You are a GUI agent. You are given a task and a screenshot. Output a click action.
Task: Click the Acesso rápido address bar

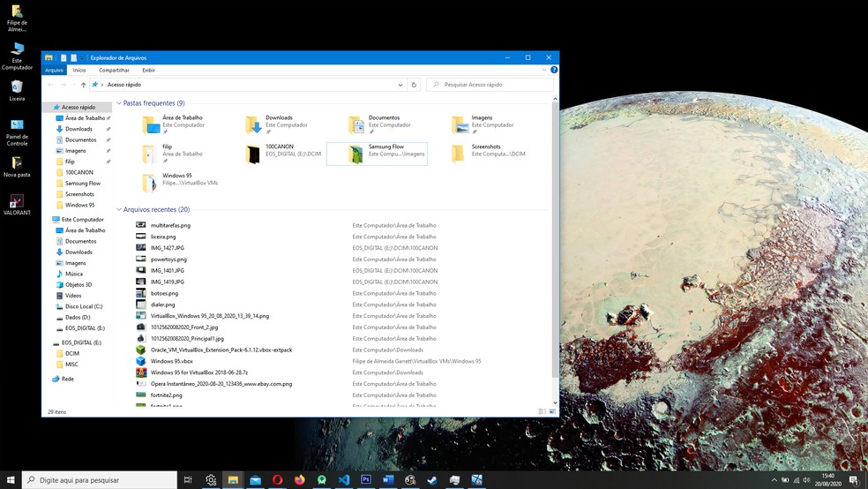tap(248, 85)
